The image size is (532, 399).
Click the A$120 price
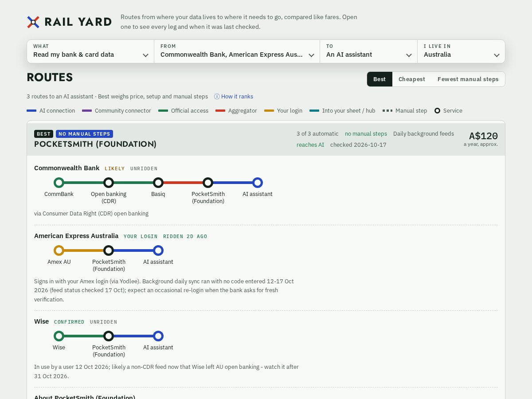click(483, 136)
